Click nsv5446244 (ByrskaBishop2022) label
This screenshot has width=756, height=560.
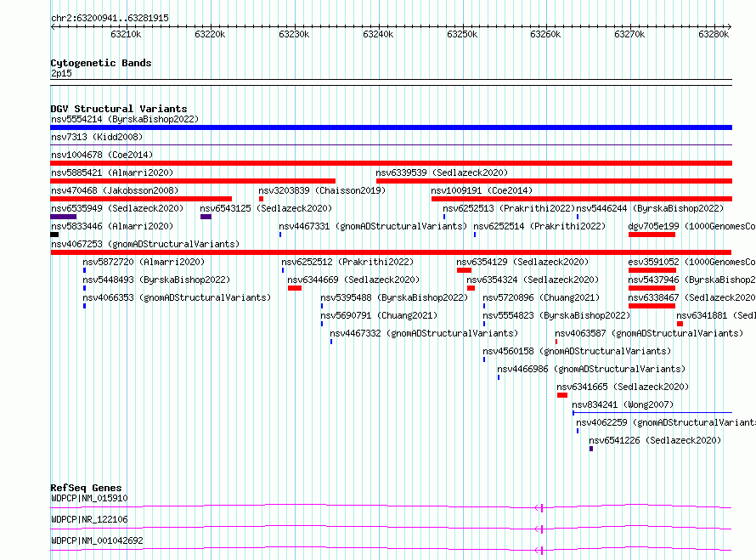tap(650, 208)
